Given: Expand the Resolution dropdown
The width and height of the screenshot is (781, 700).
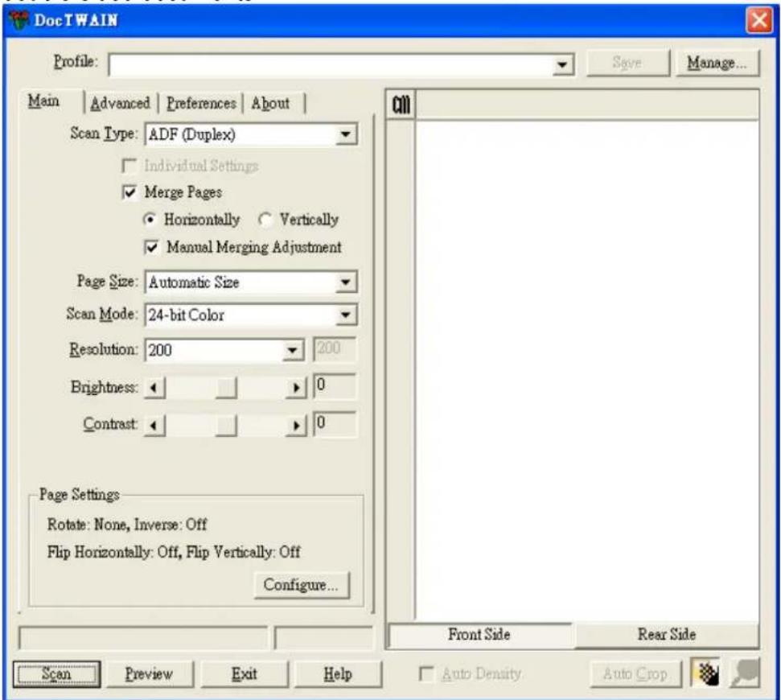Looking at the screenshot, I should tap(293, 350).
